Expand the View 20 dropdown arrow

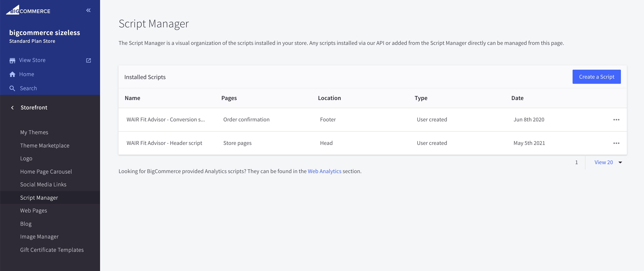click(620, 162)
